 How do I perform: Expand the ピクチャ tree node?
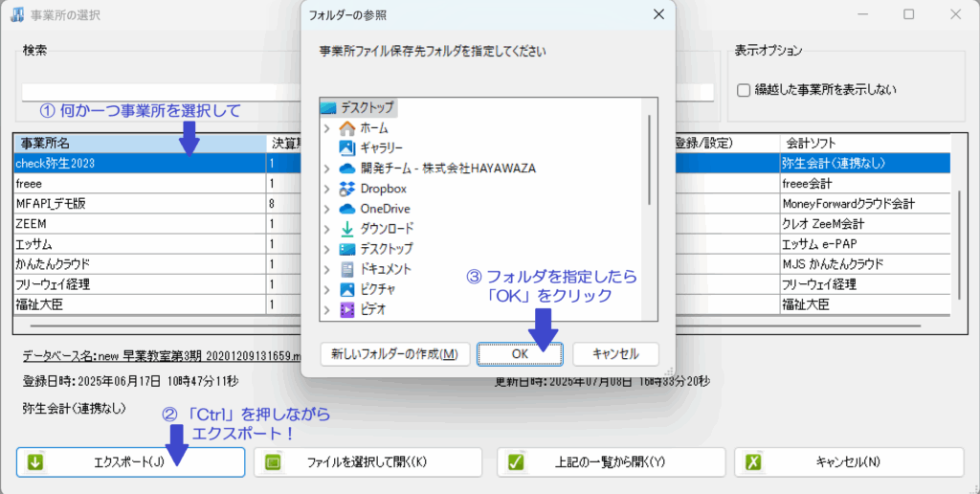click(x=327, y=289)
